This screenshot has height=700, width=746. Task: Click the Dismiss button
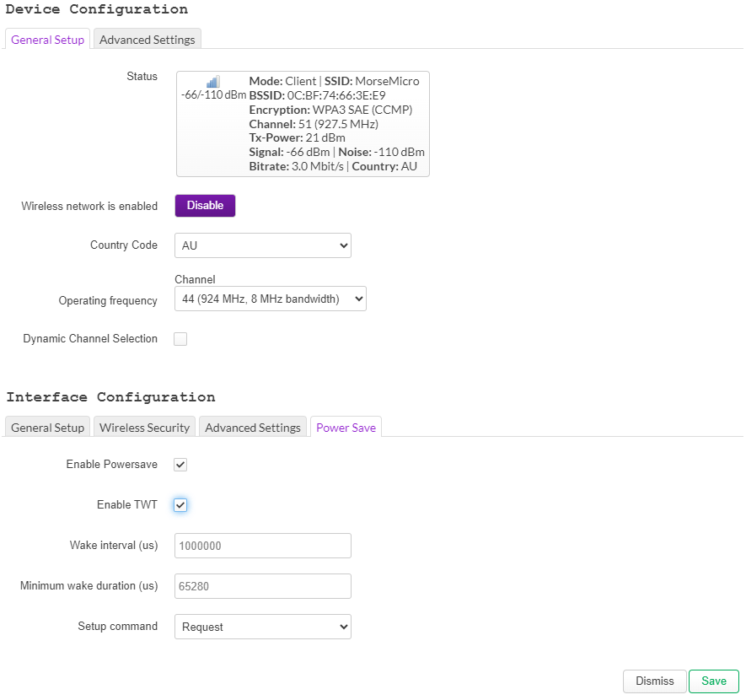(654, 681)
